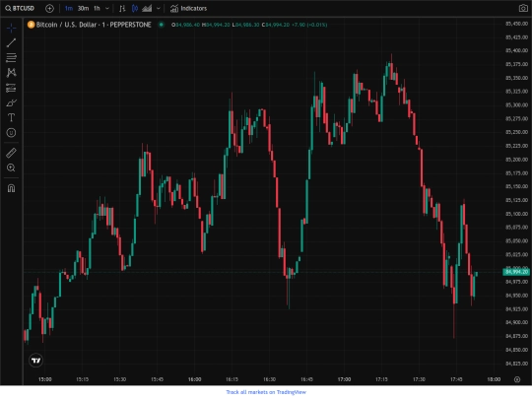This screenshot has width=532, height=399.
Task: Select the bars chart style icon
Action: tap(122, 8)
